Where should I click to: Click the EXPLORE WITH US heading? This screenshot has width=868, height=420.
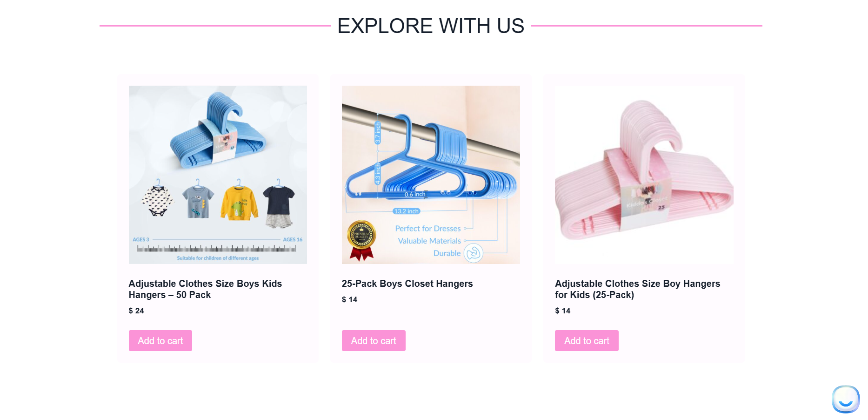coord(431,26)
